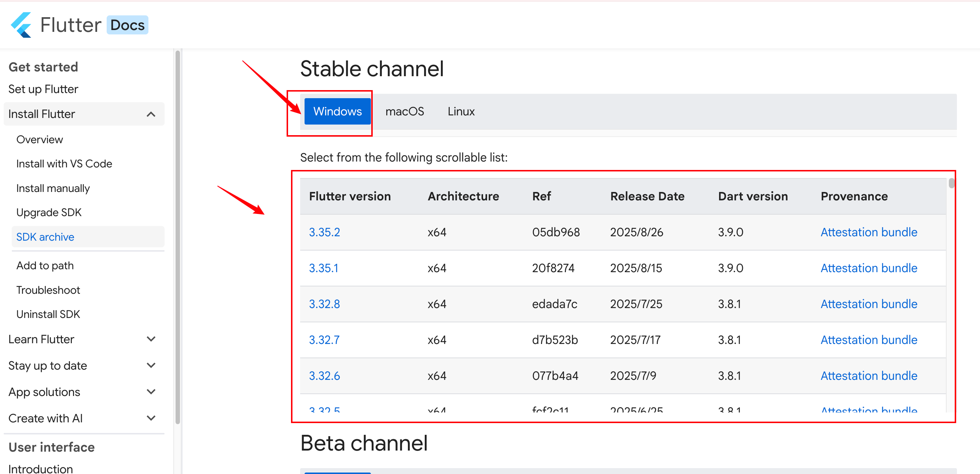Click the Flutter logo icon

(21, 25)
